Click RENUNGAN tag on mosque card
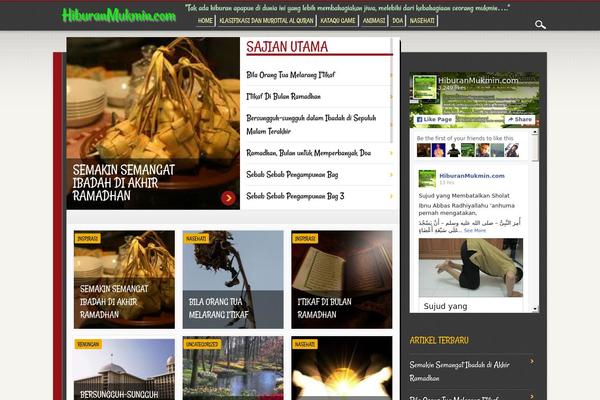The image size is (600, 400). point(88,344)
